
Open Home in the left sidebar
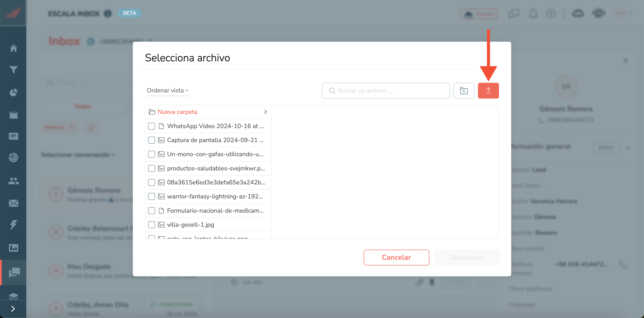point(13,48)
